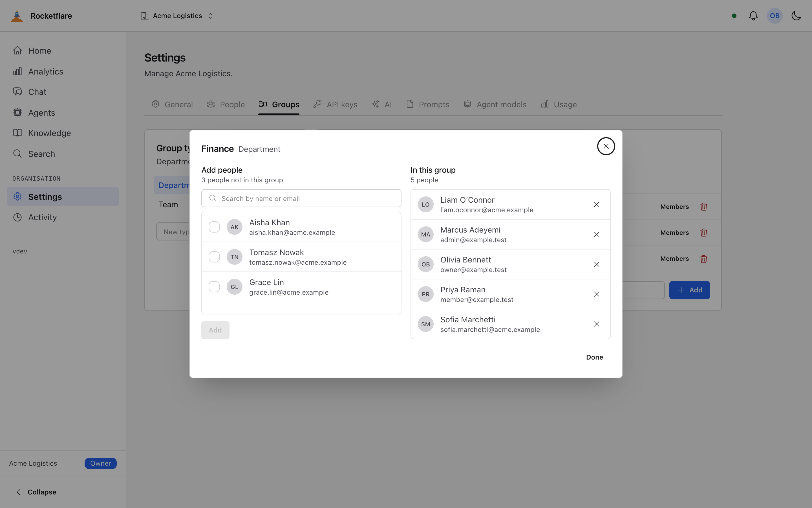Click the liam.oconnor@acme.example email
This screenshot has height=508, width=812.
click(x=487, y=210)
